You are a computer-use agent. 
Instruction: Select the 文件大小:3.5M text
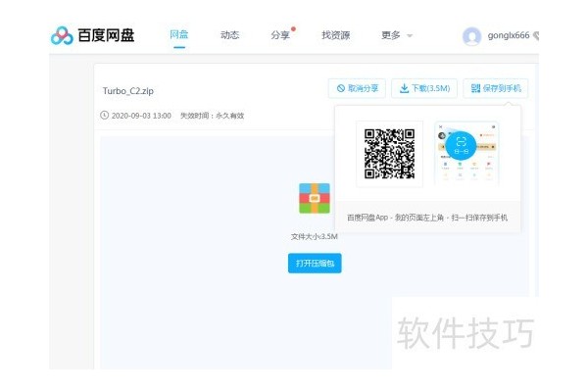click(315, 236)
